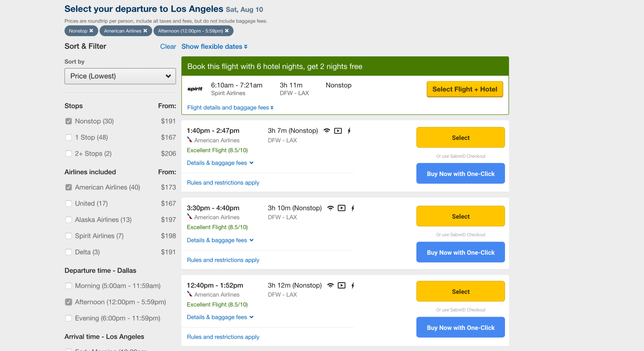Check the Delta (3) airline filter

[x=69, y=252]
